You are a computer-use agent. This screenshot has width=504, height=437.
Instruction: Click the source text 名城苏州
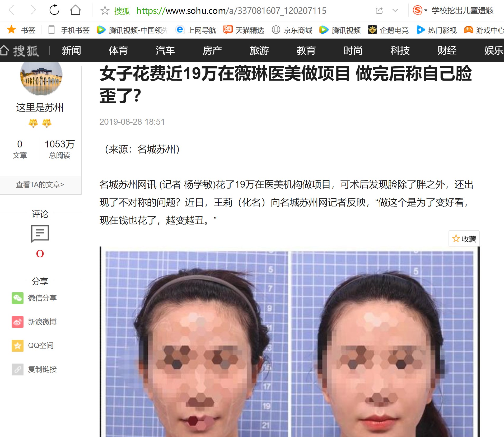[x=156, y=149]
